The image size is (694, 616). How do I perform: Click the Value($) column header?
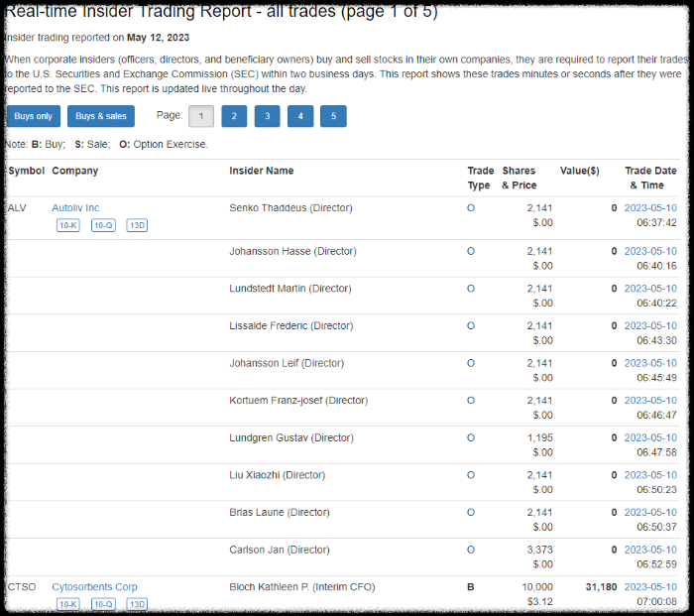(579, 171)
